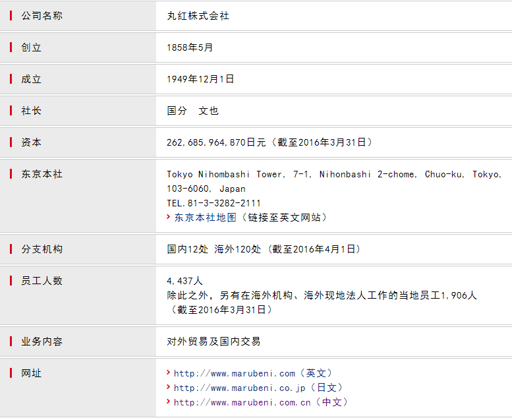Click the 网址 row label
The image size is (512, 420).
point(31,373)
